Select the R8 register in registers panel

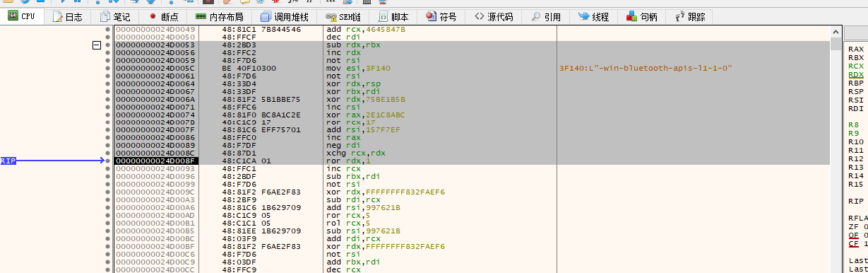[x=853, y=124]
